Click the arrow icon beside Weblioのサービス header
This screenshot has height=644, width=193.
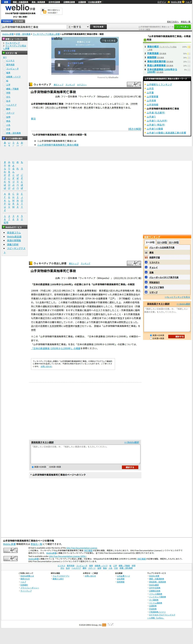pos(4,227)
